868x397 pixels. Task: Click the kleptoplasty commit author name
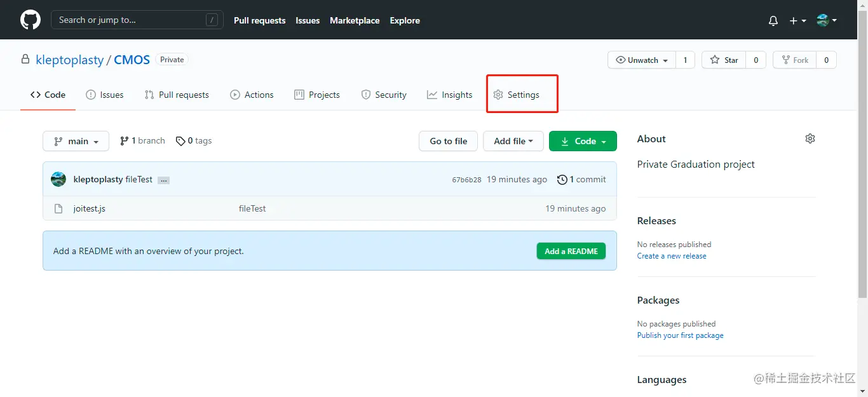(x=98, y=180)
